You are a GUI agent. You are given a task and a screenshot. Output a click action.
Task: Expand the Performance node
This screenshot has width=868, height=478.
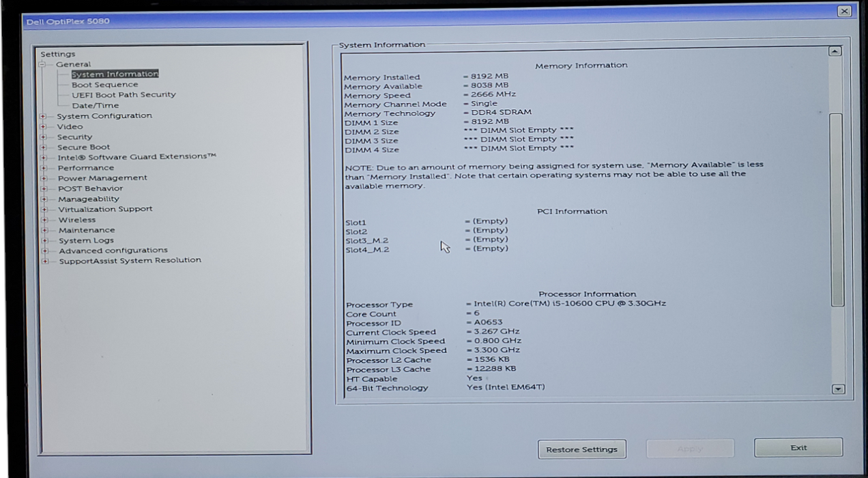44,168
